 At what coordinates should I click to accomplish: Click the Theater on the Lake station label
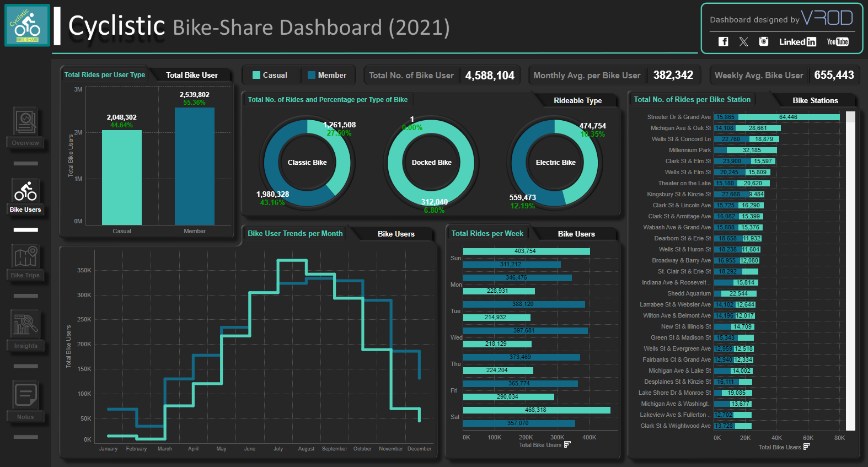point(684,183)
